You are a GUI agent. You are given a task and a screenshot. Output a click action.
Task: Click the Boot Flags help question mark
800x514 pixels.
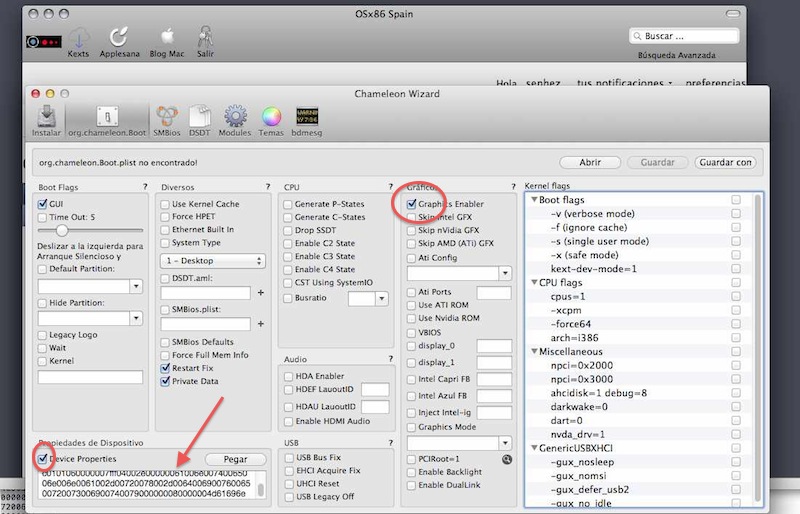145,187
